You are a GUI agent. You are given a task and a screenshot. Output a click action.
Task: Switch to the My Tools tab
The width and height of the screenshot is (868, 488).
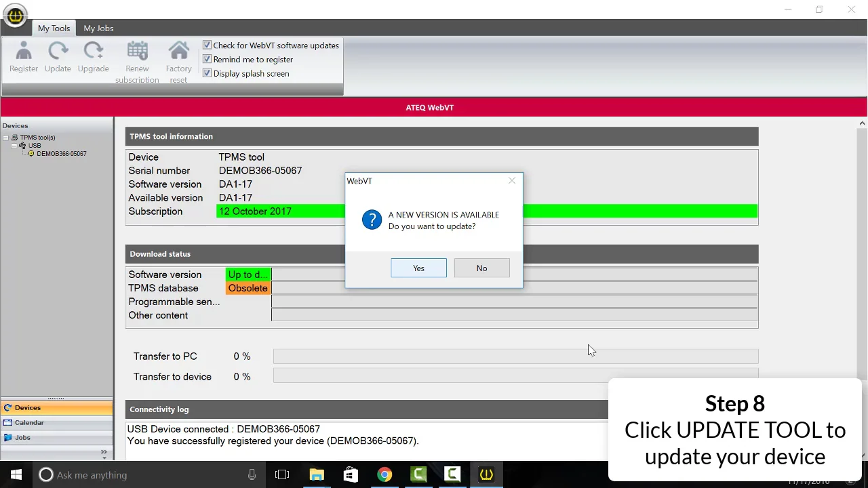coord(54,28)
